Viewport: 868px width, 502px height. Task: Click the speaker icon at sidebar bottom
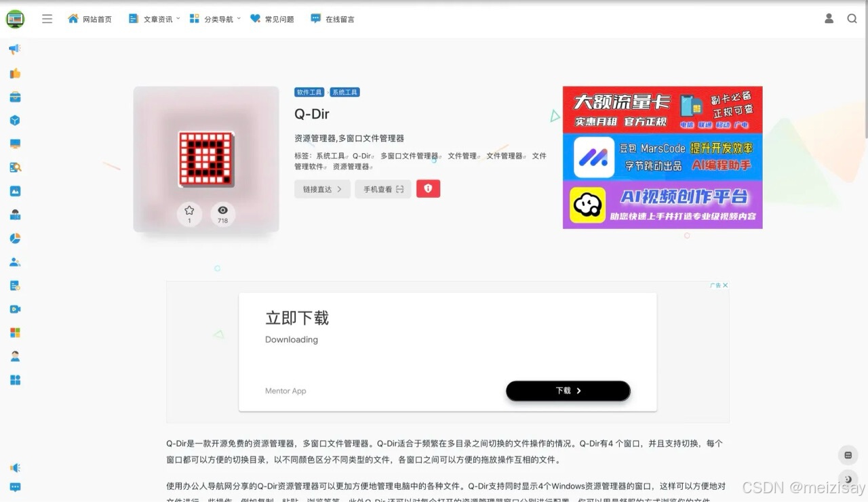pyautogui.click(x=15, y=468)
